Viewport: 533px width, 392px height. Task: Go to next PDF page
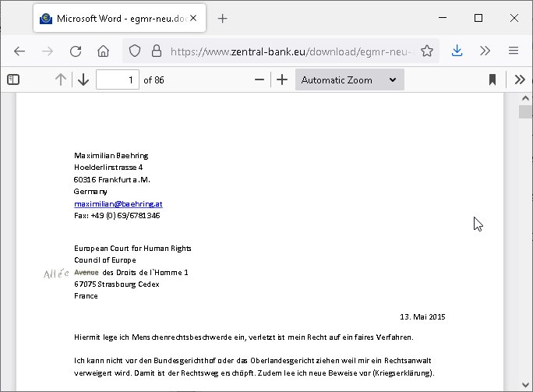tap(83, 80)
